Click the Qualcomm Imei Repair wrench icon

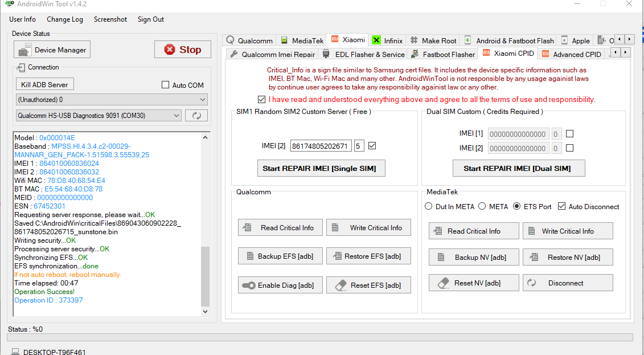(233, 54)
